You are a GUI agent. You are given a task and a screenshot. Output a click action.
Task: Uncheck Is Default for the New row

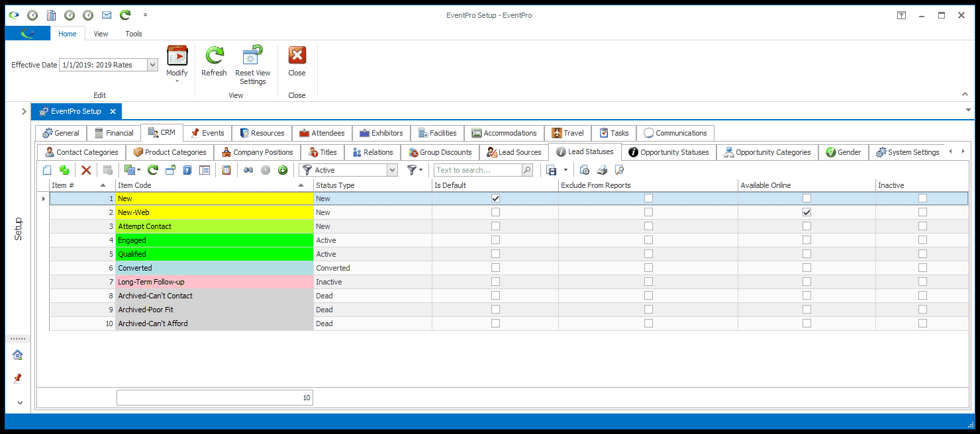(x=495, y=198)
